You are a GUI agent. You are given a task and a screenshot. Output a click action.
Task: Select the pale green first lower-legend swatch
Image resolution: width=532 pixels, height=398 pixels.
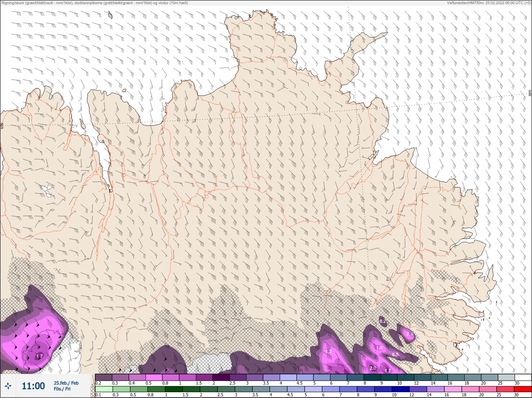click(103, 389)
